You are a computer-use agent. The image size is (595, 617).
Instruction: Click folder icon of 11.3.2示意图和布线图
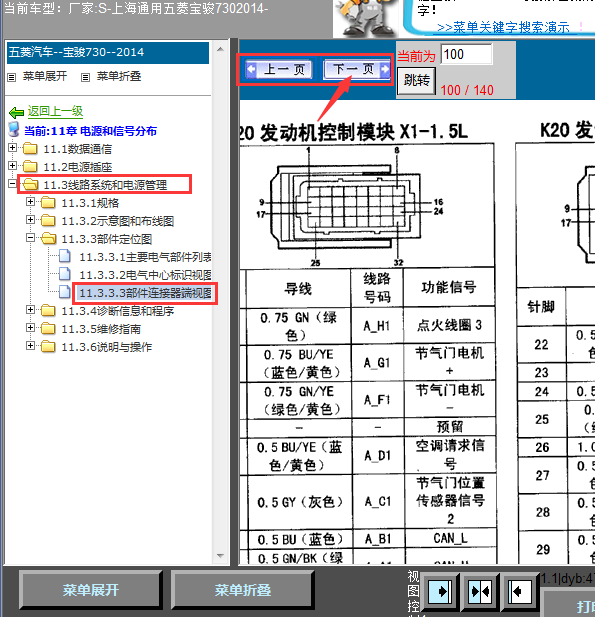[x=48, y=221]
